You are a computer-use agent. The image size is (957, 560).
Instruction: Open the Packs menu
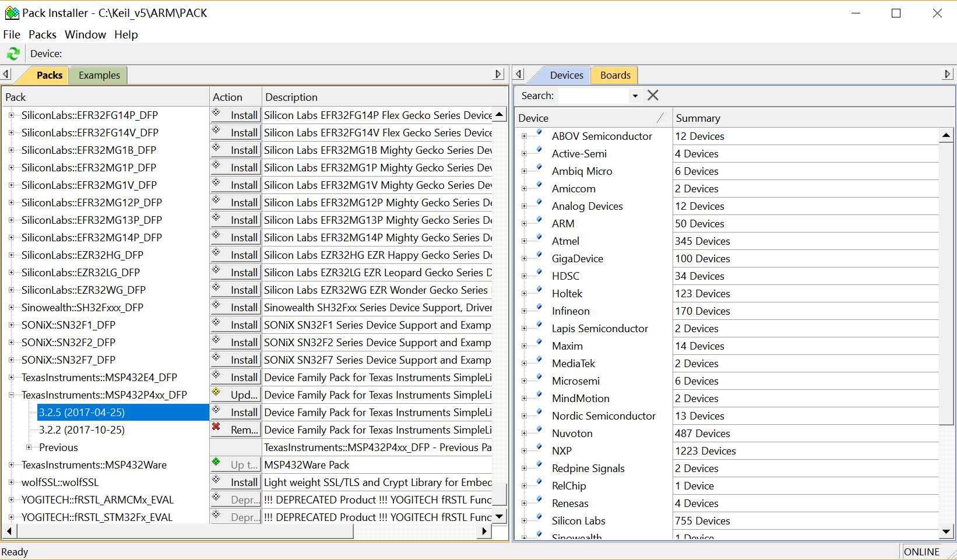point(43,34)
